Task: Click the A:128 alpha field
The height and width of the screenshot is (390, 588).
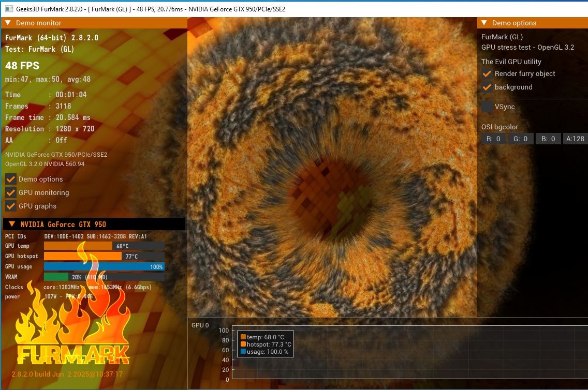Action: (575, 139)
